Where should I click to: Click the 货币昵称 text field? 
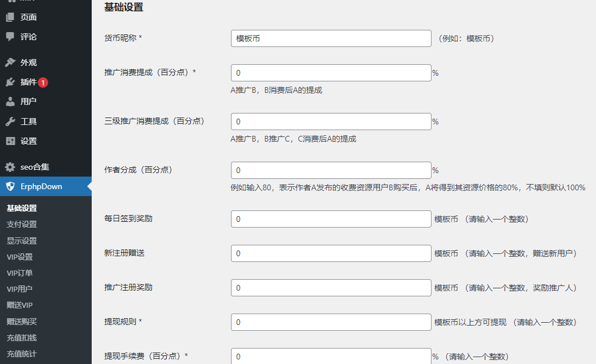[331, 38]
